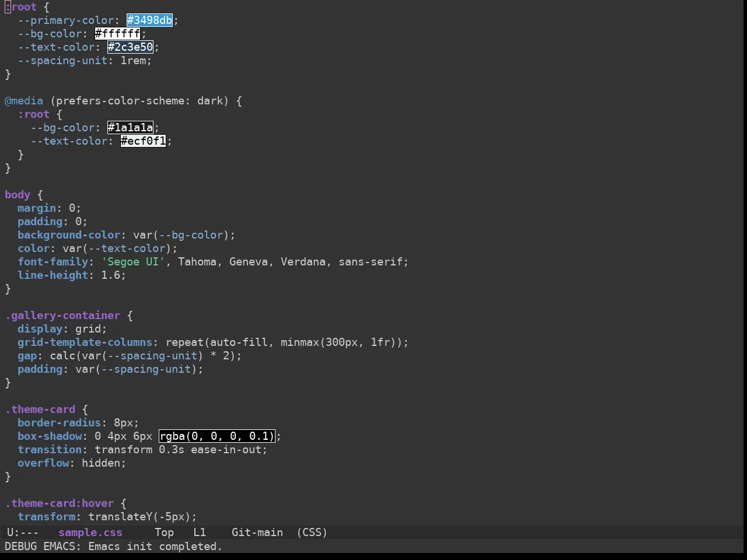This screenshot has width=747, height=560.
Task: Click ease-in-out in transition value
Action: click(226, 450)
